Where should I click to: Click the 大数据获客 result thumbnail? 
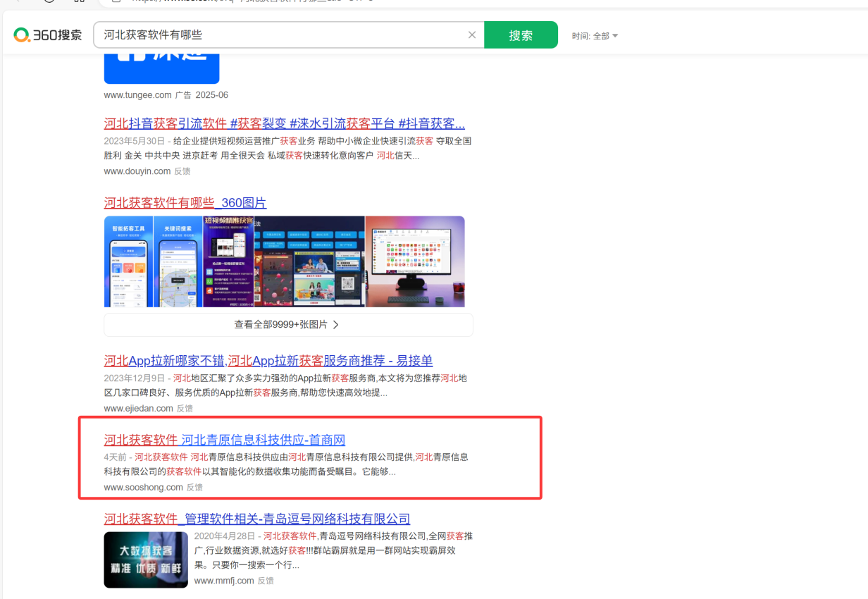point(146,560)
